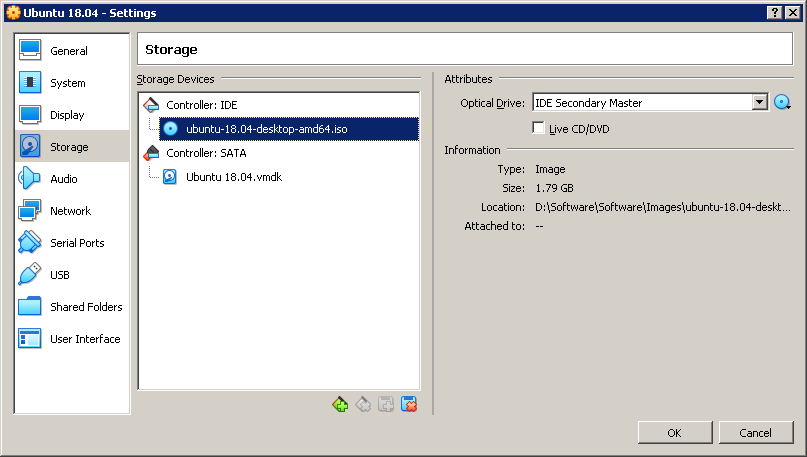
Task: Open the General settings category
Action: (72, 50)
